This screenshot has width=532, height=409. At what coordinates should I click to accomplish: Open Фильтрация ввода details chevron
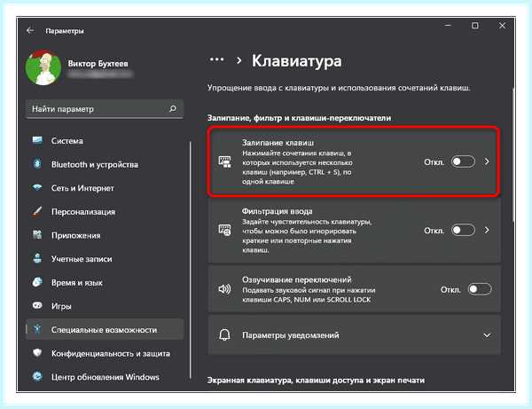click(487, 230)
